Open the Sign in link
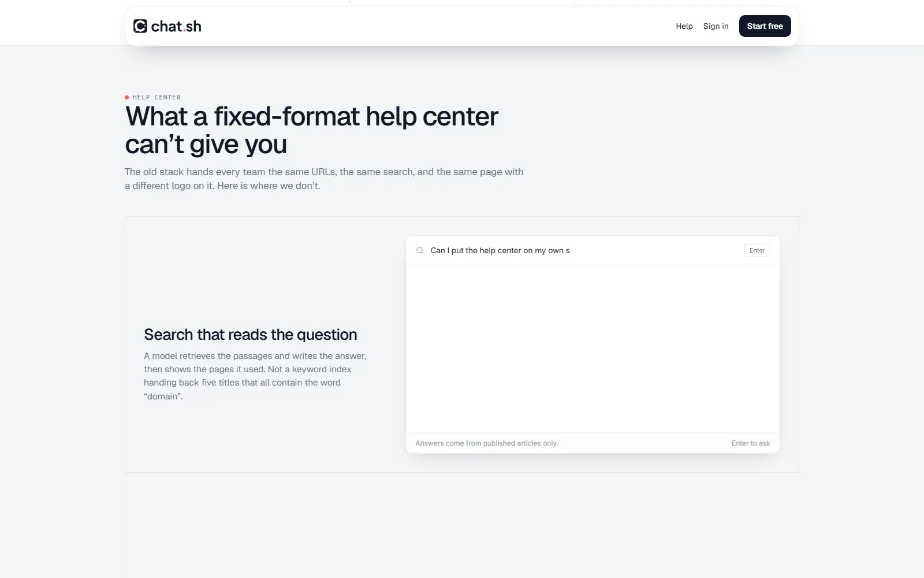This screenshot has height=578, width=924. (x=716, y=26)
